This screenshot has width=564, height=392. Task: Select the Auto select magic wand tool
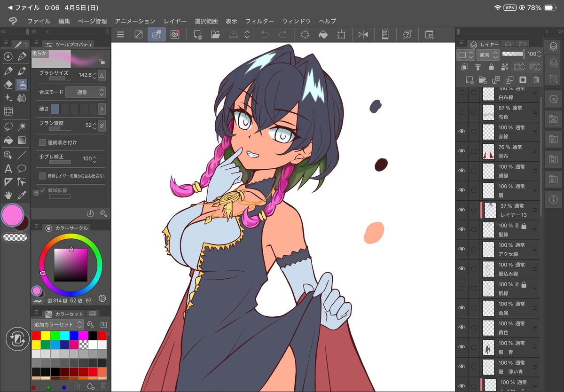click(x=22, y=126)
